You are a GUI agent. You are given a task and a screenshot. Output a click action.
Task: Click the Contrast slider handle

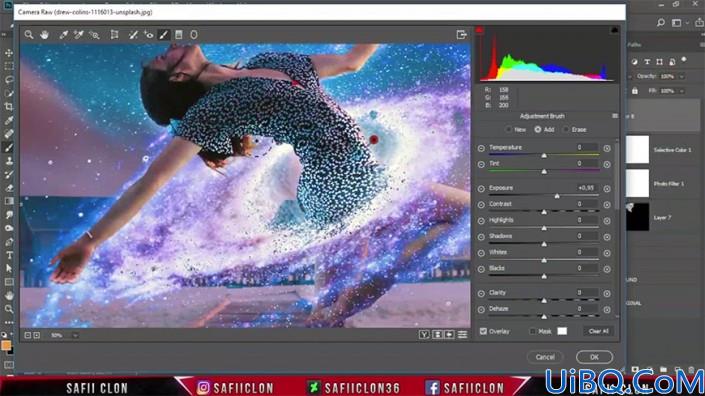coord(544,212)
